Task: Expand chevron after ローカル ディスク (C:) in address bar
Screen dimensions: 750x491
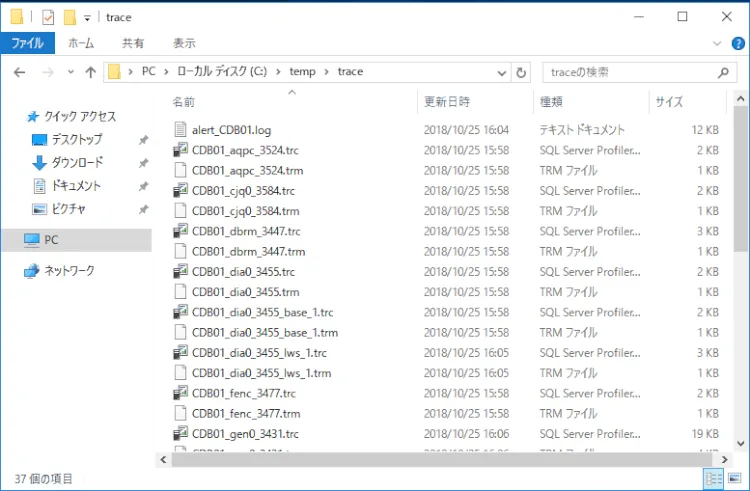Action: pyautogui.click(x=278, y=72)
